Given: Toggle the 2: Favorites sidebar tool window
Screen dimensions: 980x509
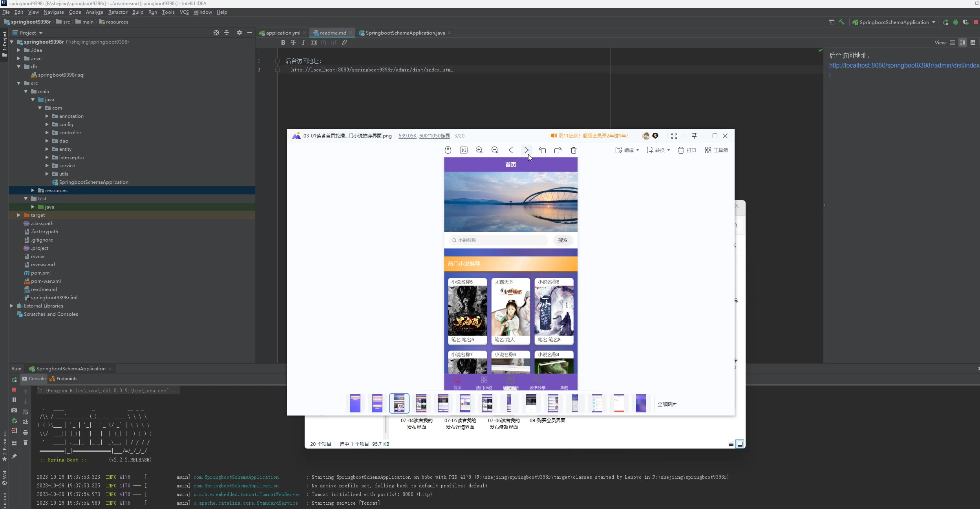Looking at the screenshot, I should click(x=4, y=447).
